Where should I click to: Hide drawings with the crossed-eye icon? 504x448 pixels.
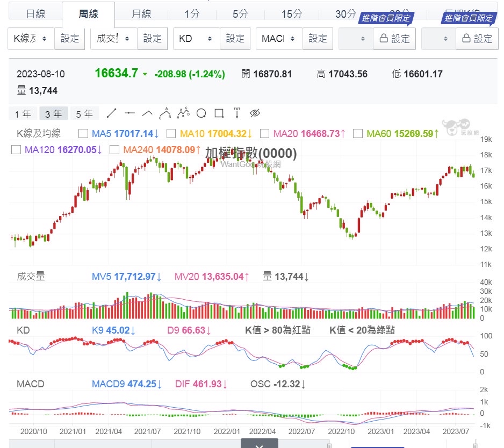pyautogui.click(x=255, y=113)
